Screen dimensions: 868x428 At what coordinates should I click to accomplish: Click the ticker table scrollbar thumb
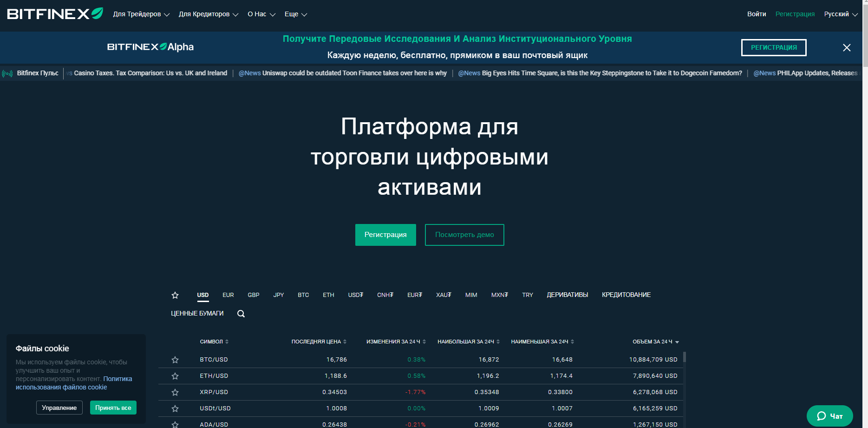click(x=685, y=357)
